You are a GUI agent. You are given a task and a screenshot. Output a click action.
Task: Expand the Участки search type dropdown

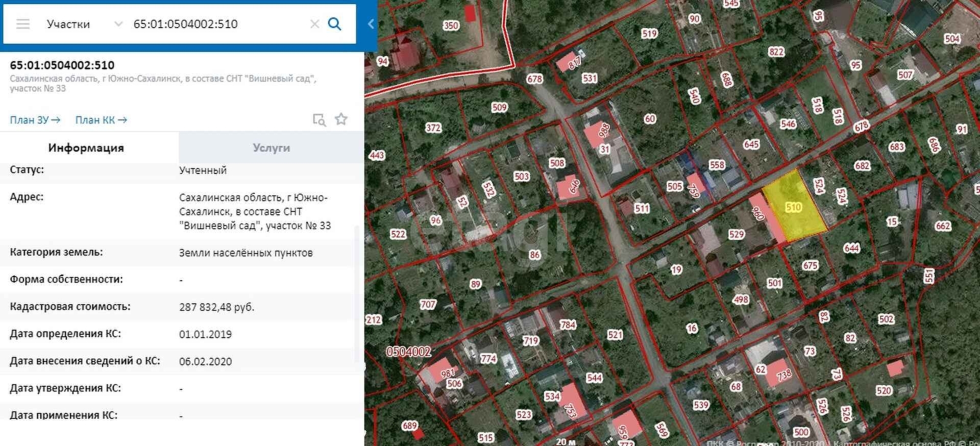coord(118,24)
